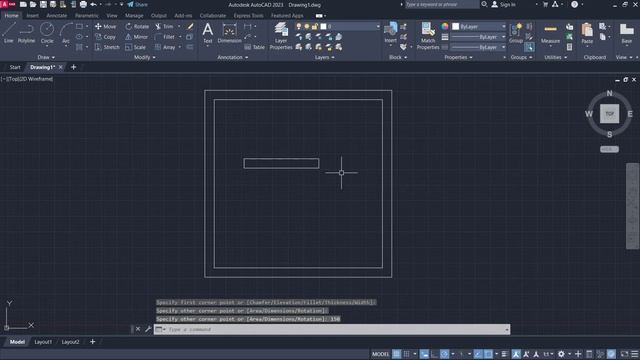Insert a Table
This screenshot has width=640, height=360.
click(x=255, y=47)
